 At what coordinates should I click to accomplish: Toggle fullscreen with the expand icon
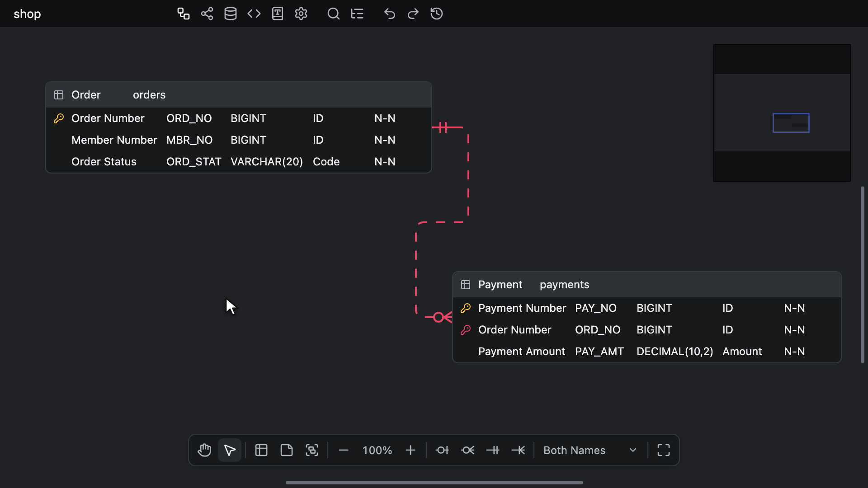(x=664, y=450)
